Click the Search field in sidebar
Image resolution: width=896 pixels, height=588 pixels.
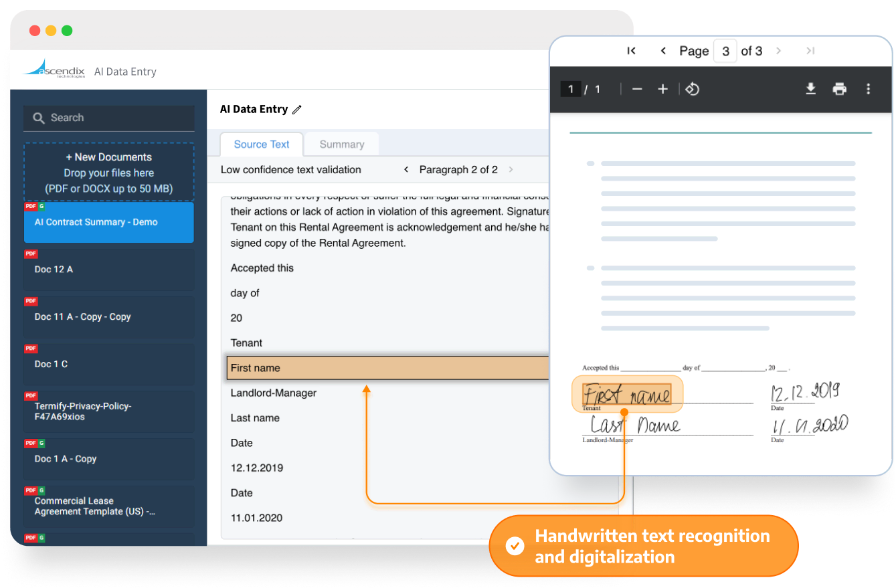(109, 118)
